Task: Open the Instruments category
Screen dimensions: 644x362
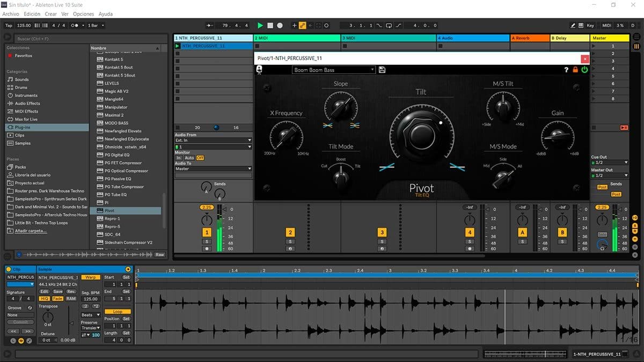Action: click(x=26, y=95)
